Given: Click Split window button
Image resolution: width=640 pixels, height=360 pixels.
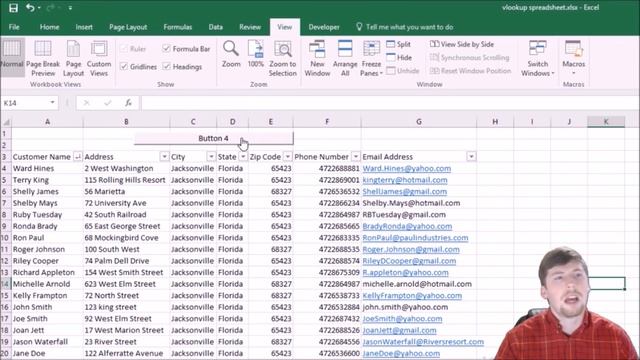Looking at the screenshot, I should 398,44.
